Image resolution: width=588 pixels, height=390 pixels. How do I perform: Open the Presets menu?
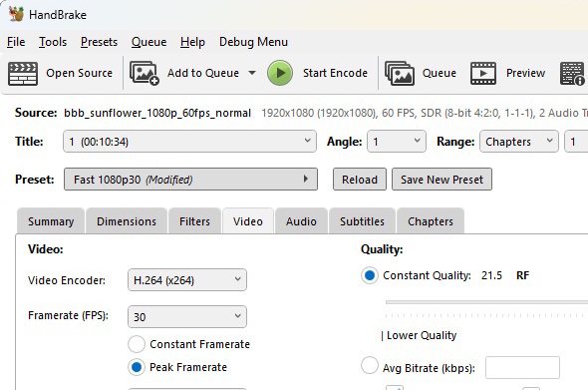99,42
